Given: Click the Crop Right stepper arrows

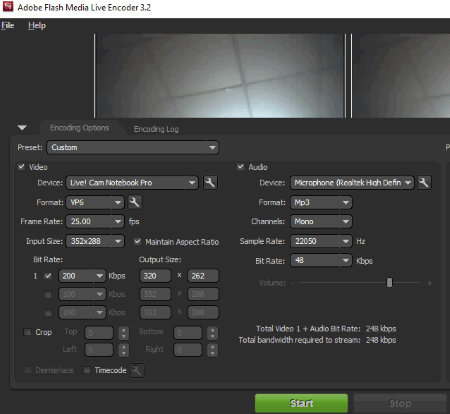Looking at the screenshot, I should click(x=213, y=350).
